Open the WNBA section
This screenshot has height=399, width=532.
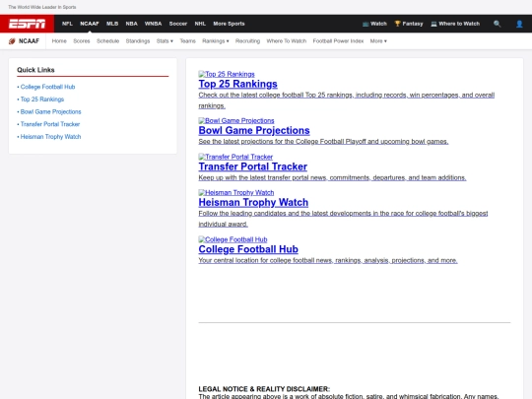[x=153, y=24]
